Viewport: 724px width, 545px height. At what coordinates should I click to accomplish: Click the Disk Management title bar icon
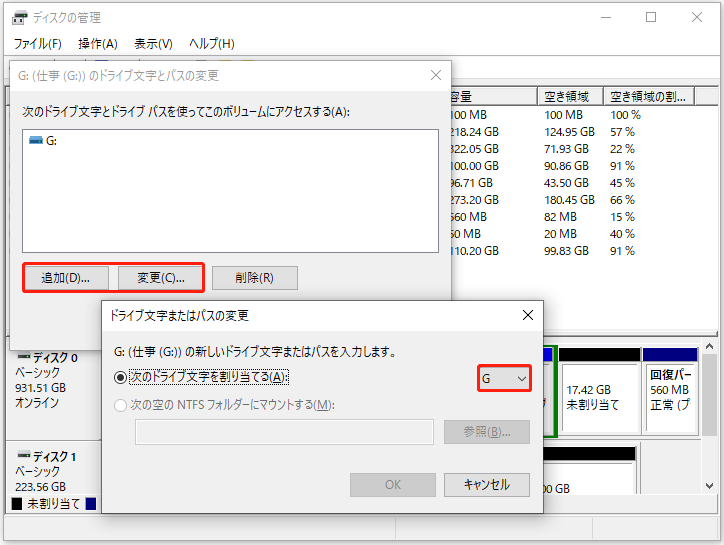coord(19,18)
